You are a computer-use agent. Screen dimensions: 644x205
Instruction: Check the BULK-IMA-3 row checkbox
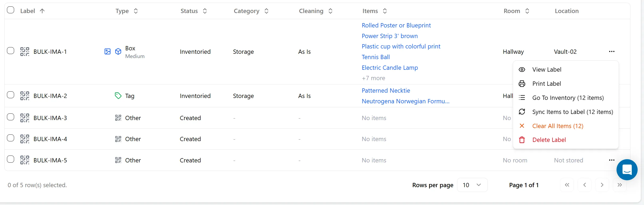(x=11, y=117)
